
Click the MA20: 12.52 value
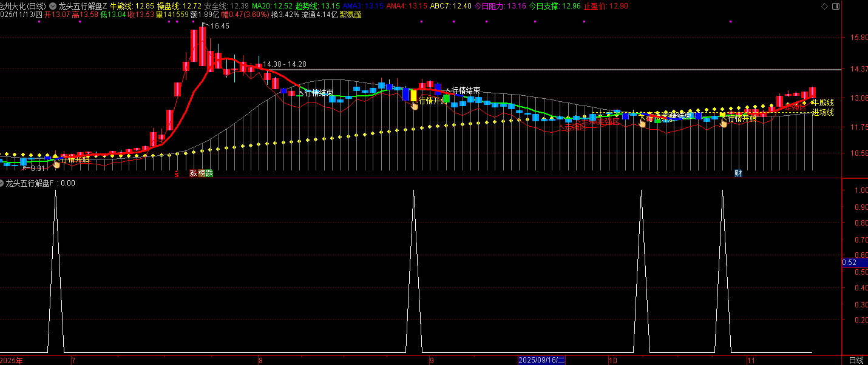[x=272, y=5]
